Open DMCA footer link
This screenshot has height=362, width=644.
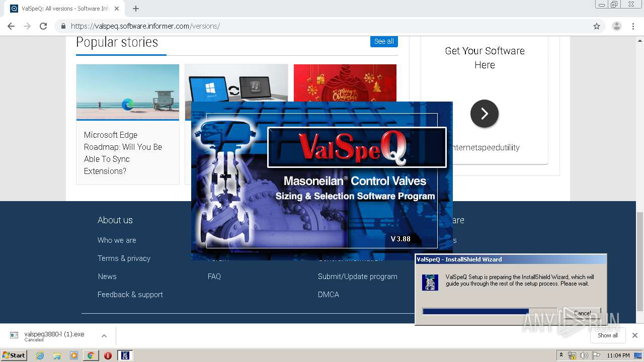coord(329,295)
